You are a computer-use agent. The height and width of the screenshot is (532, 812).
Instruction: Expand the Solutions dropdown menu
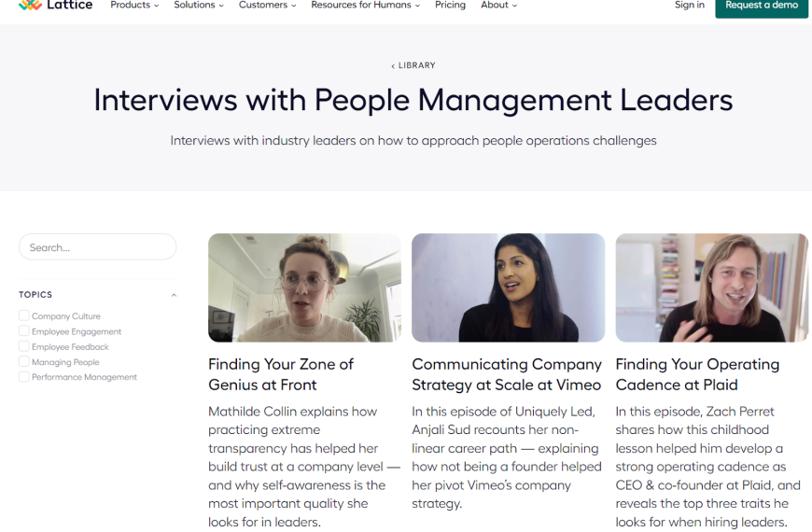tap(199, 6)
